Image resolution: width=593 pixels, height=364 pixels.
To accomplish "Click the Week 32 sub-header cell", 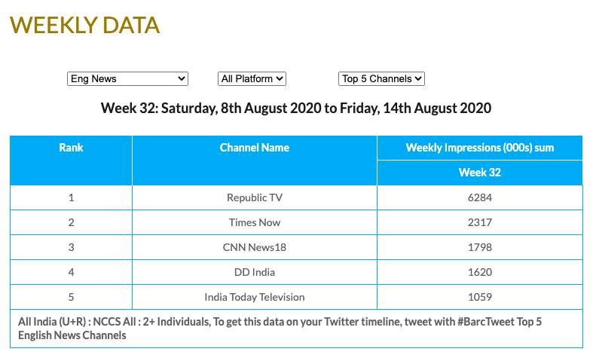I will click(479, 173).
